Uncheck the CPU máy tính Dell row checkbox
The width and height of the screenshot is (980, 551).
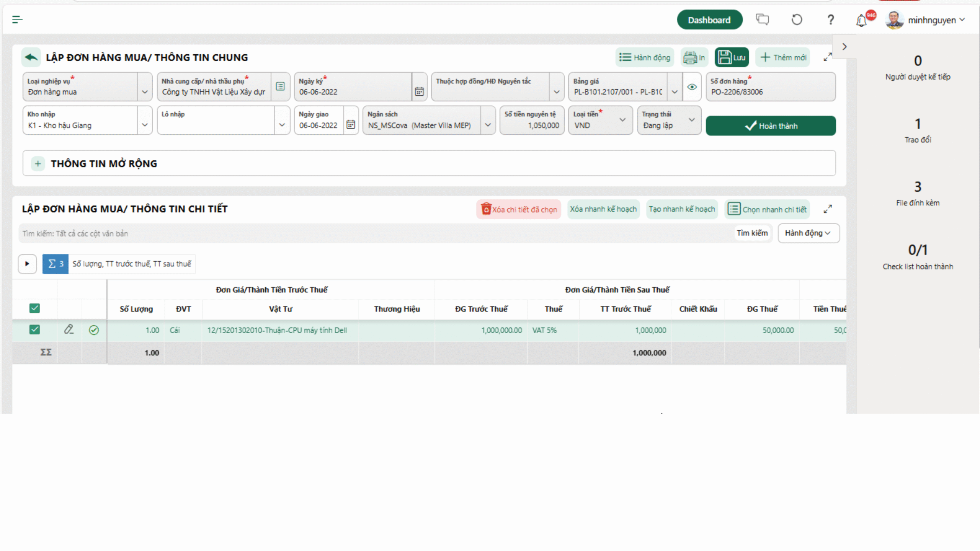click(34, 329)
